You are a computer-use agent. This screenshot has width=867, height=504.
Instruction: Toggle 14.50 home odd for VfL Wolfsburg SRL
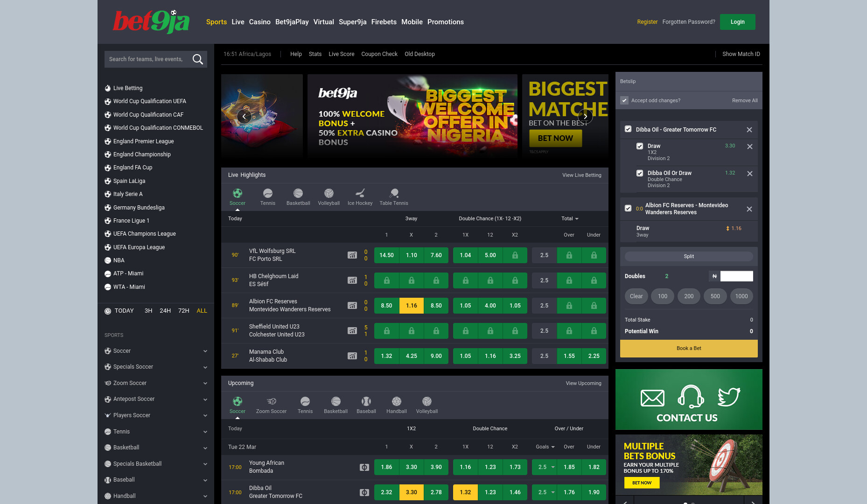[386, 255]
